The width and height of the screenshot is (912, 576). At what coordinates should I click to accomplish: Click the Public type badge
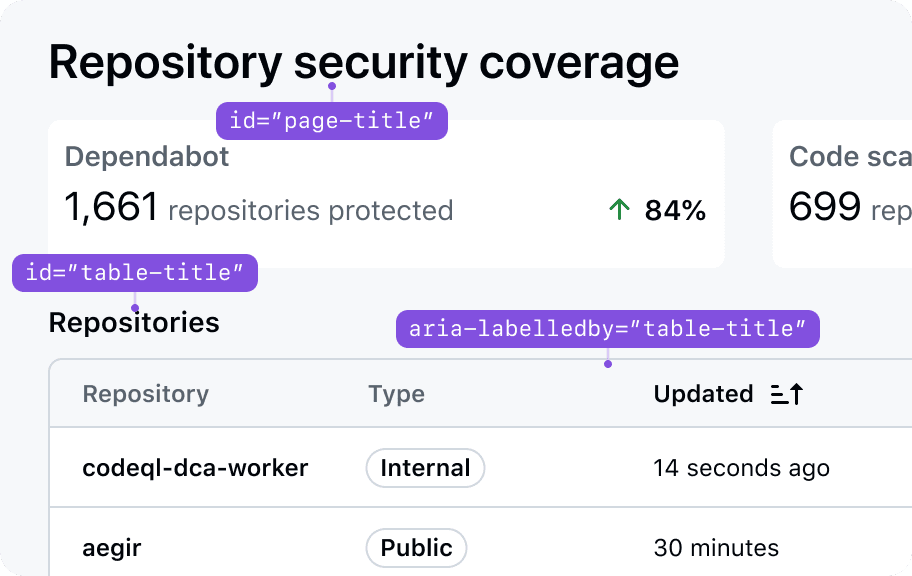tap(416, 548)
